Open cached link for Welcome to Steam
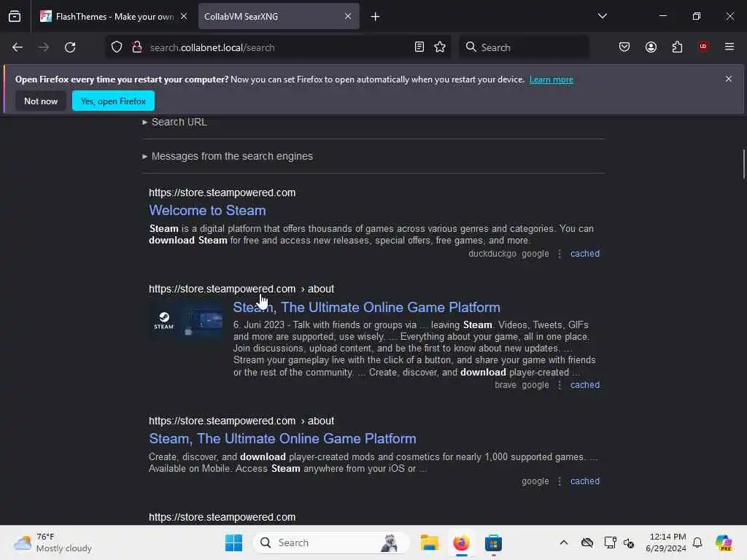 pos(585,254)
